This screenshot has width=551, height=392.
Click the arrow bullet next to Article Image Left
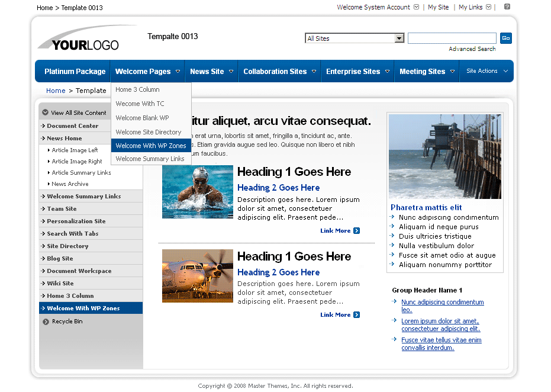(49, 149)
